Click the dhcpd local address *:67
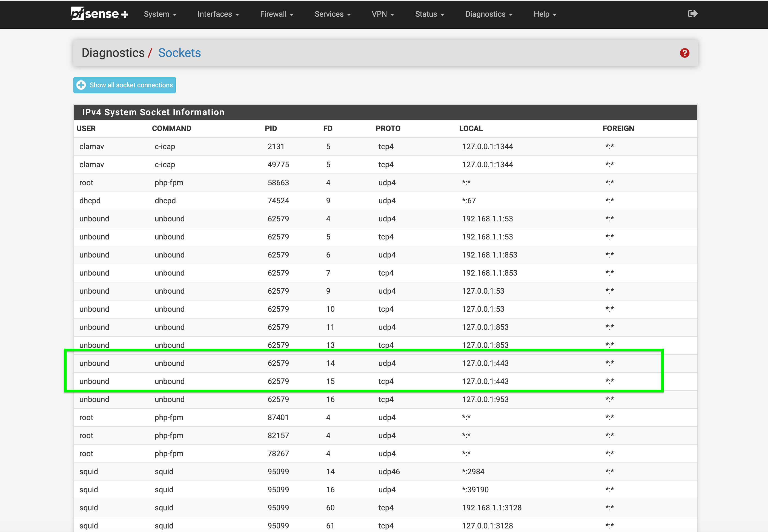This screenshot has height=532, width=768. (469, 200)
